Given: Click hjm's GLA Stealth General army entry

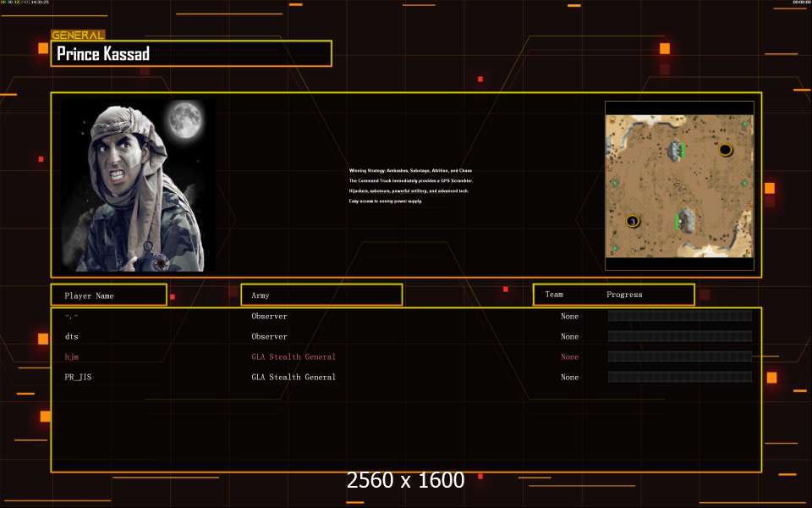Looking at the screenshot, I should click(294, 357).
